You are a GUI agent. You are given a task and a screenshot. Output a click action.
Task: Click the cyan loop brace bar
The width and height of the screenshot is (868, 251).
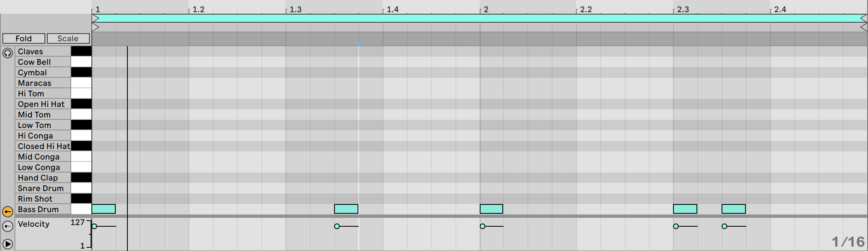click(480, 18)
